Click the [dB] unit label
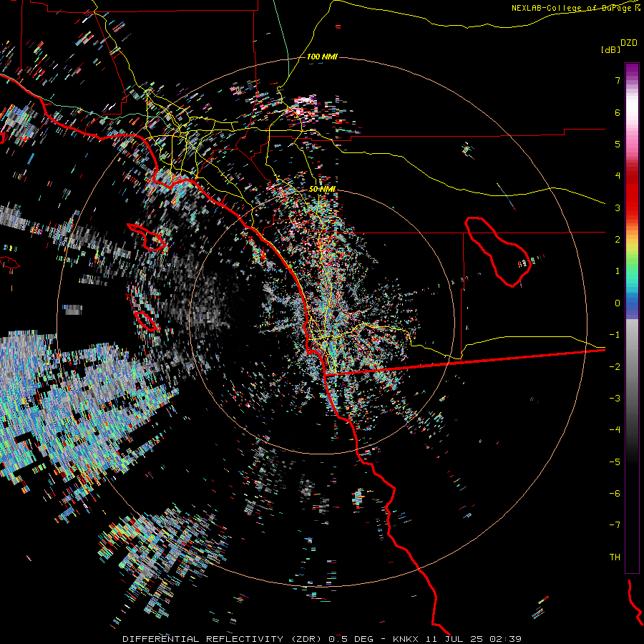Image resolution: width=644 pixels, height=644 pixels. (610, 49)
